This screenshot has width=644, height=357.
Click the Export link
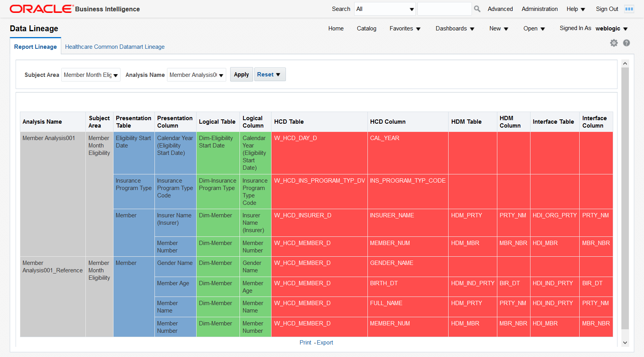[325, 343]
